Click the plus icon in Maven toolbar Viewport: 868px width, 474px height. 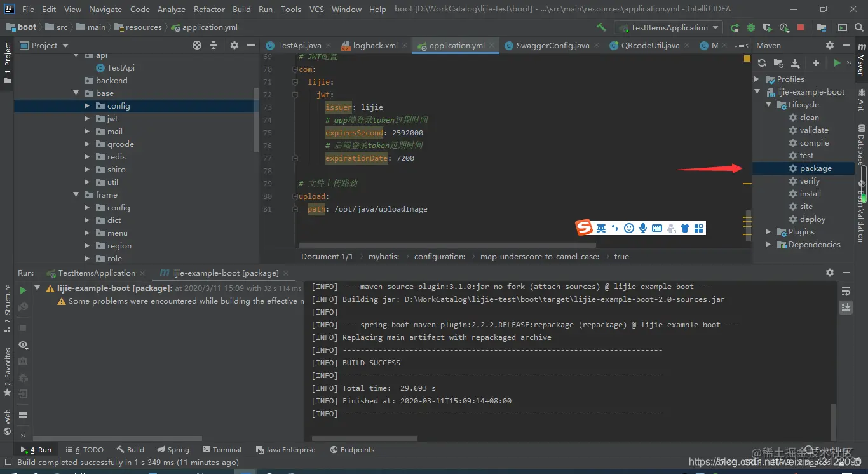(x=816, y=63)
